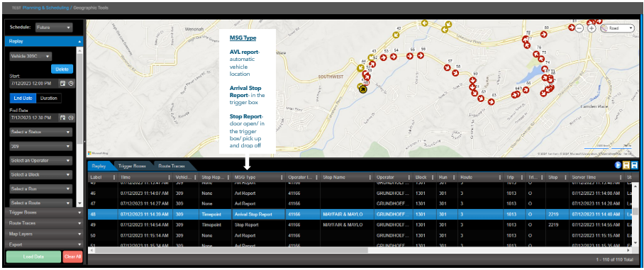
Task: Zoom in the map with plus button
Action: point(592,28)
